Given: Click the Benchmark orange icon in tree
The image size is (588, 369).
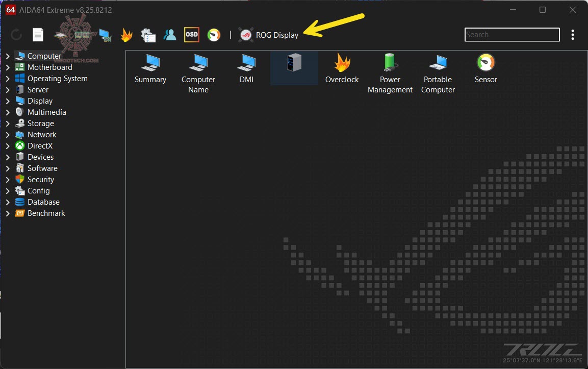Looking at the screenshot, I should 20,213.
